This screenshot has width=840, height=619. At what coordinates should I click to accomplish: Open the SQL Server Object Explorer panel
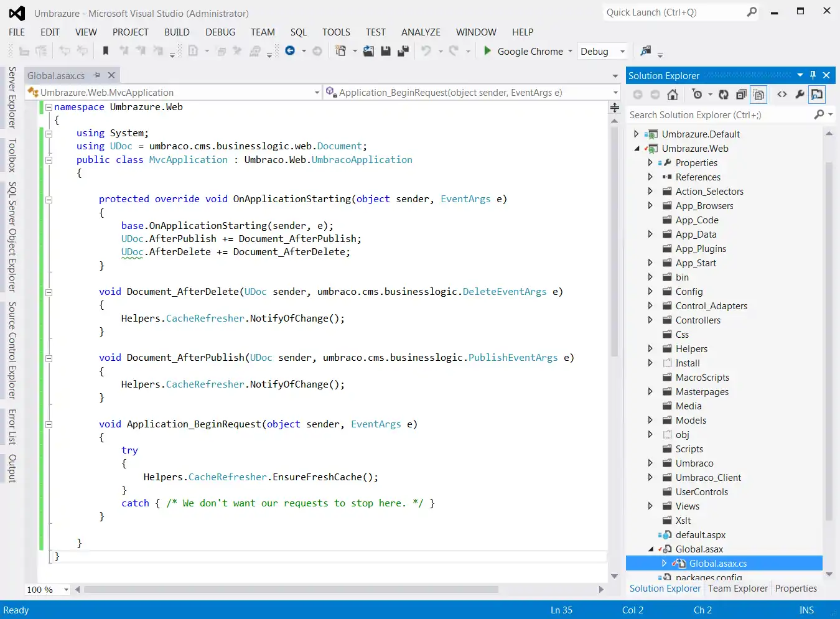point(12,237)
